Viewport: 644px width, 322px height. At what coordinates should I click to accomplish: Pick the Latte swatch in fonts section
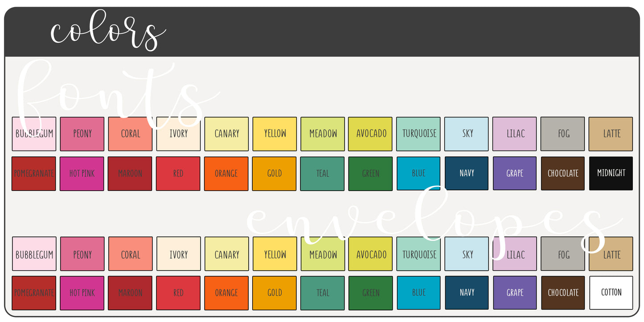click(611, 134)
